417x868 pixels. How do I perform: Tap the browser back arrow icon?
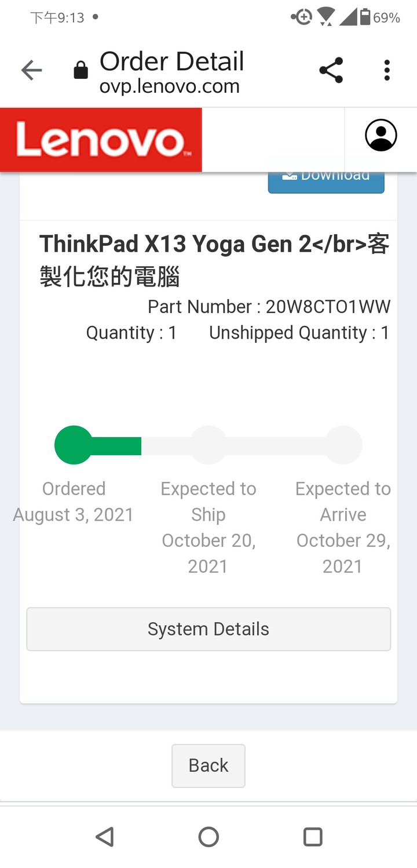[x=32, y=71]
